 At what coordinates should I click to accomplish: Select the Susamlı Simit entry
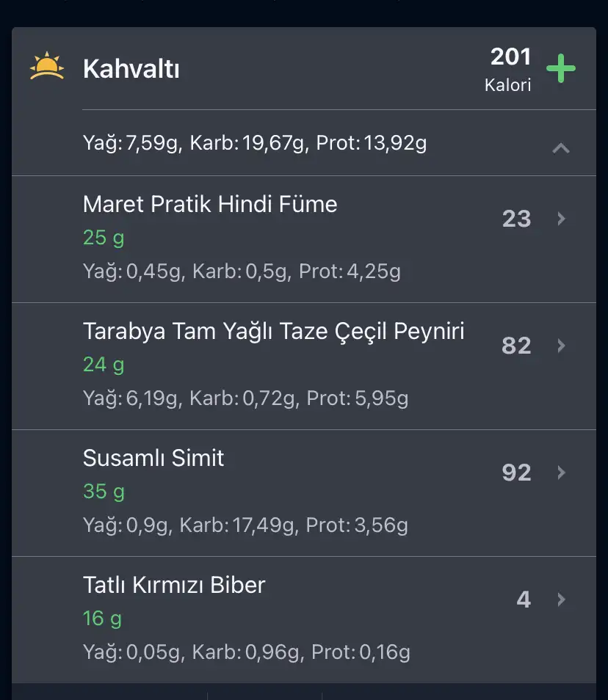(x=304, y=493)
